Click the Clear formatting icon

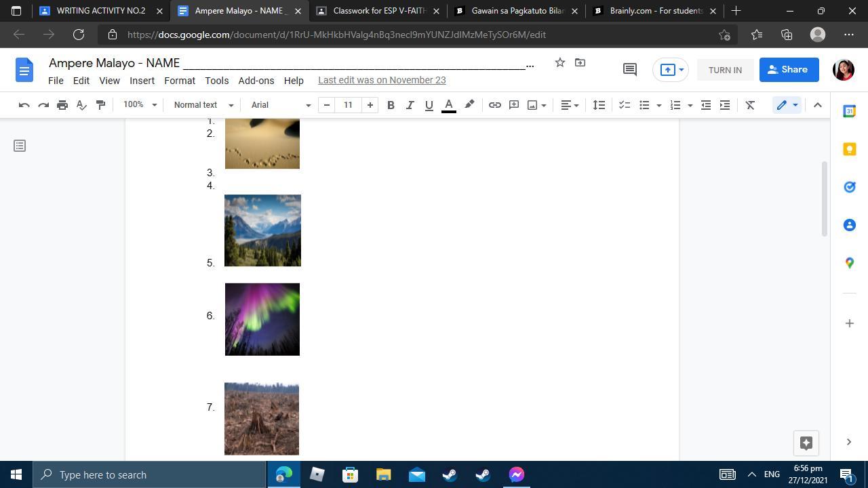[x=750, y=105]
